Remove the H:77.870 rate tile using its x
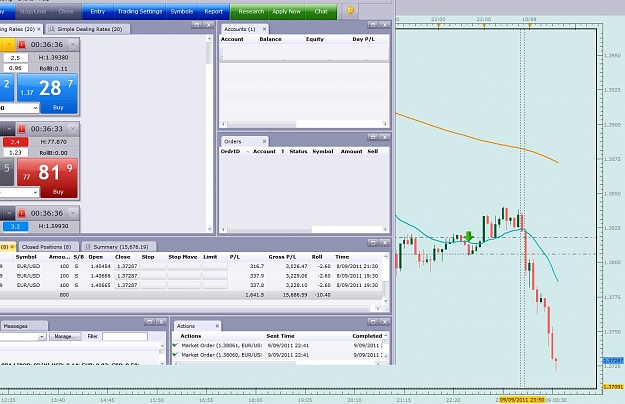 point(73,129)
